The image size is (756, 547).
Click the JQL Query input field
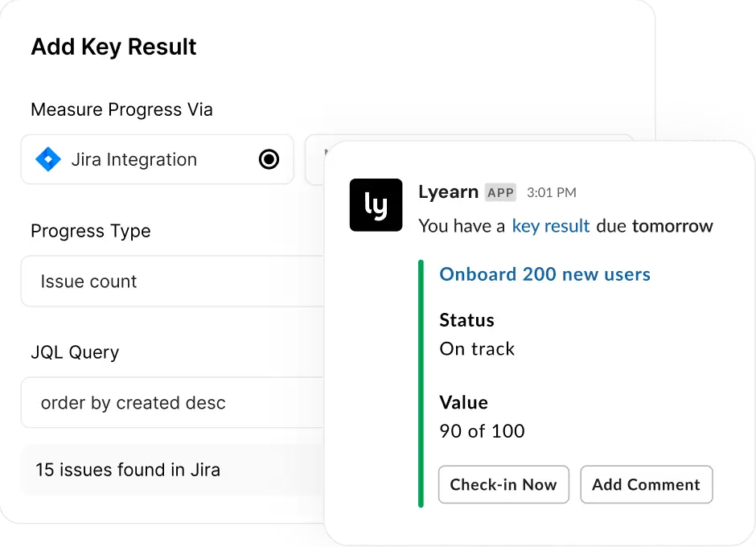(x=173, y=403)
